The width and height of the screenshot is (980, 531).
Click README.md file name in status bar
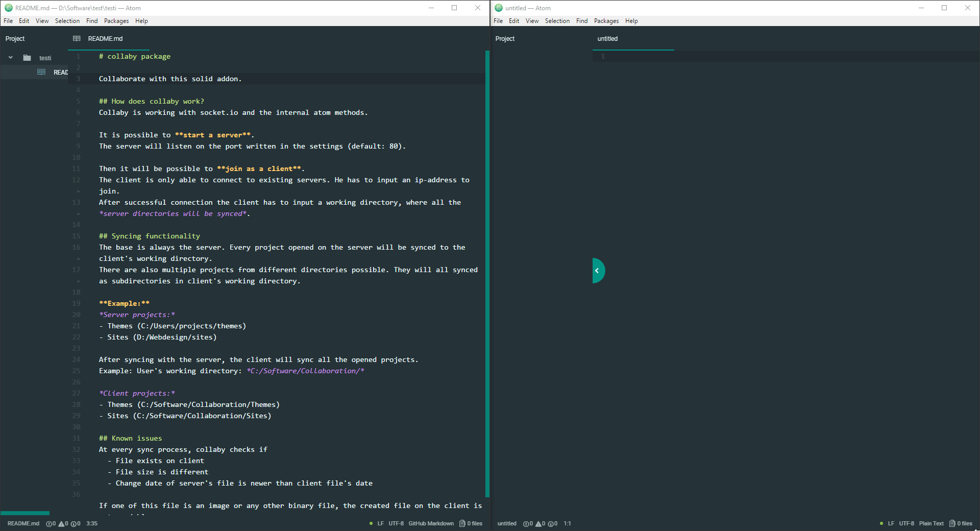(23, 523)
